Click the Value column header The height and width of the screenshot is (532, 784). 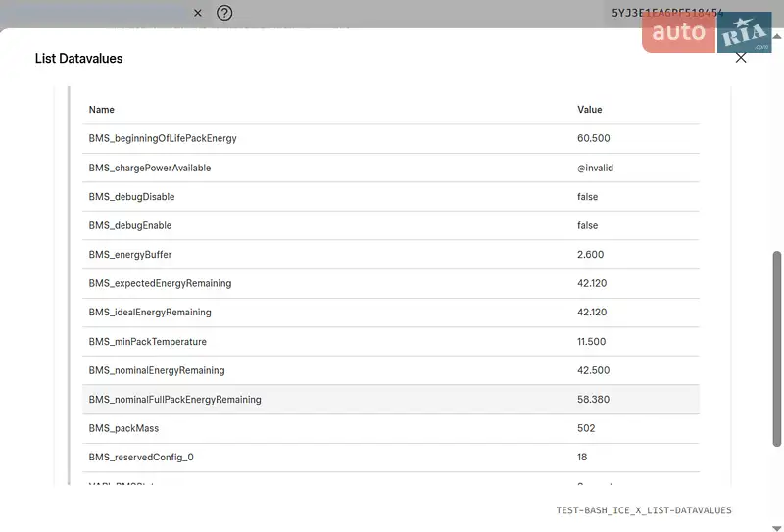[x=589, y=110]
